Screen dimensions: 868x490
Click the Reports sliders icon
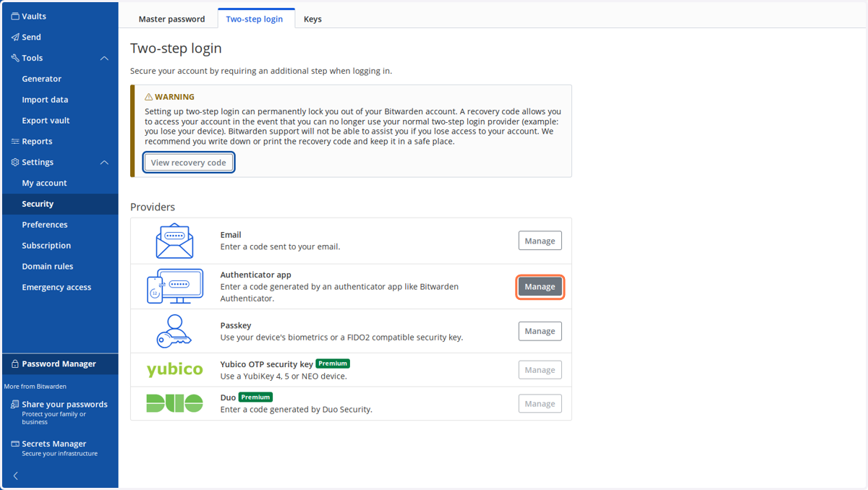tap(15, 142)
